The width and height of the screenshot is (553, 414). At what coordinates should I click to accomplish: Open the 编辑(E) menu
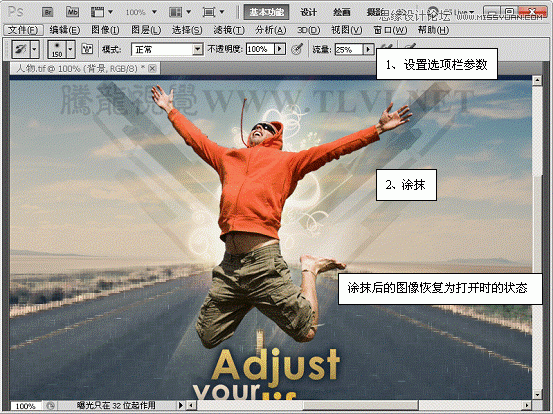[65, 30]
